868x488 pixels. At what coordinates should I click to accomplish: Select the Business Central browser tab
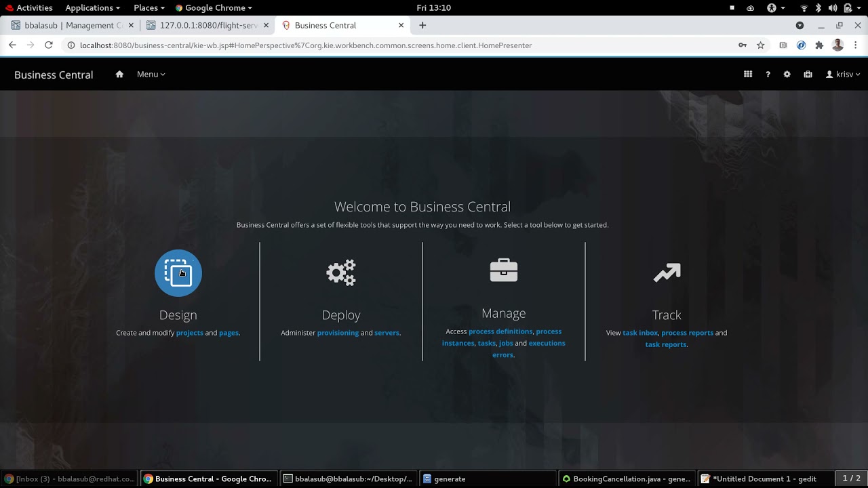click(342, 25)
